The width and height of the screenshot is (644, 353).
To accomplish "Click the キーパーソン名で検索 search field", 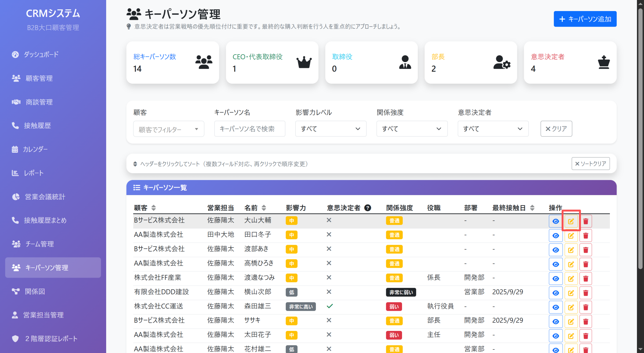I will click(250, 129).
